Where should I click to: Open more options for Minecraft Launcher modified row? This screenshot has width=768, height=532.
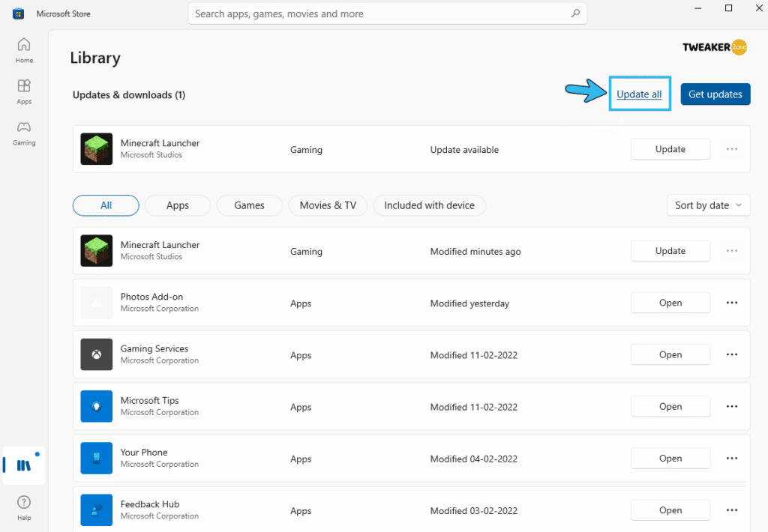(732, 251)
